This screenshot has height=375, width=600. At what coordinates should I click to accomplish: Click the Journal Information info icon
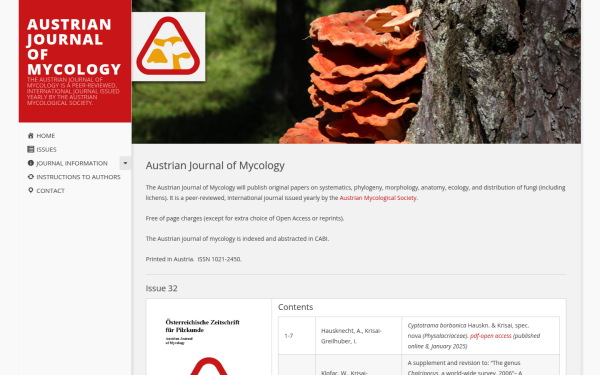(x=31, y=163)
